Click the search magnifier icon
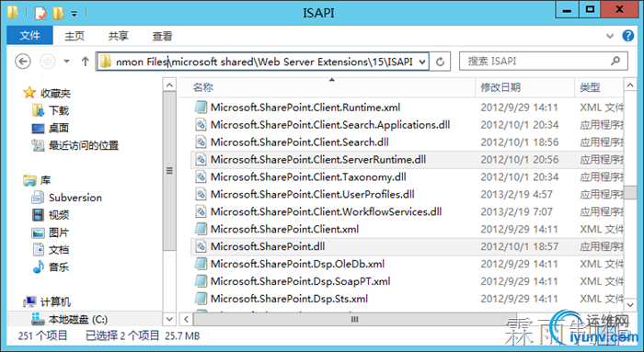Image resolution: width=644 pixels, height=352 pixels. point(615,62)
